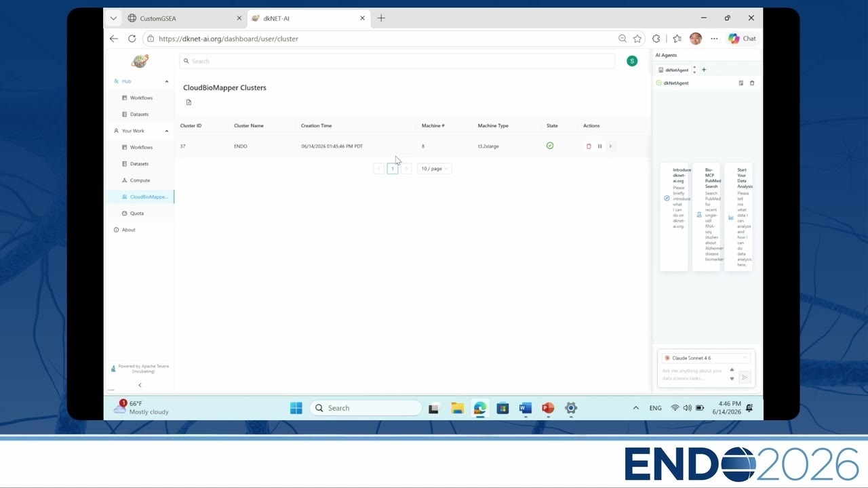This screenshot has width=868, height=488.
Task: Click the 'ENDO' cluster name cell
Action: [241, 146]
